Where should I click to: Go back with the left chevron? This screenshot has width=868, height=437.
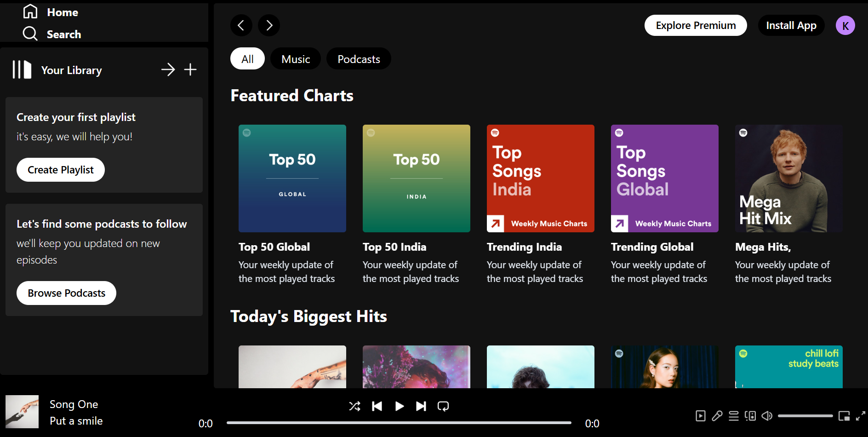pos(241,25)
